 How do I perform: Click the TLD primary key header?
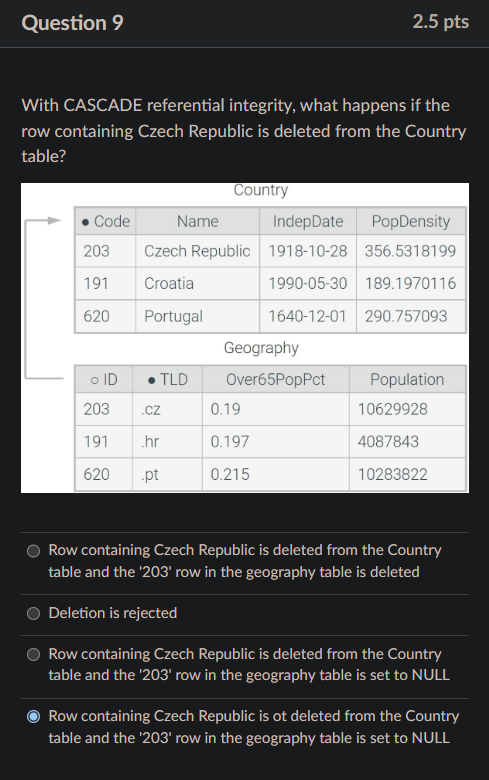click(168, 380)
